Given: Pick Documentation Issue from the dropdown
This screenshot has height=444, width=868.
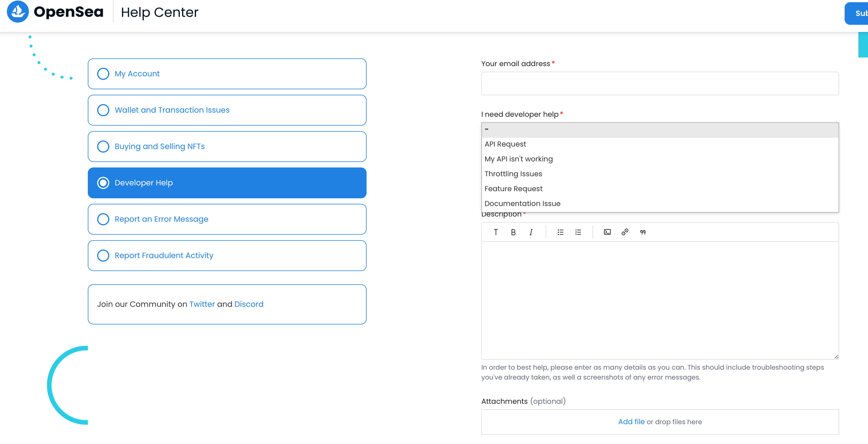Looking at the screenshot, I should tap(522, 203).
